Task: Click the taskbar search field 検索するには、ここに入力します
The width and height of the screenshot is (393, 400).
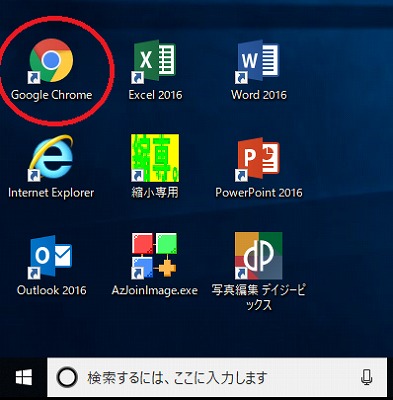Action: (217, 378)
